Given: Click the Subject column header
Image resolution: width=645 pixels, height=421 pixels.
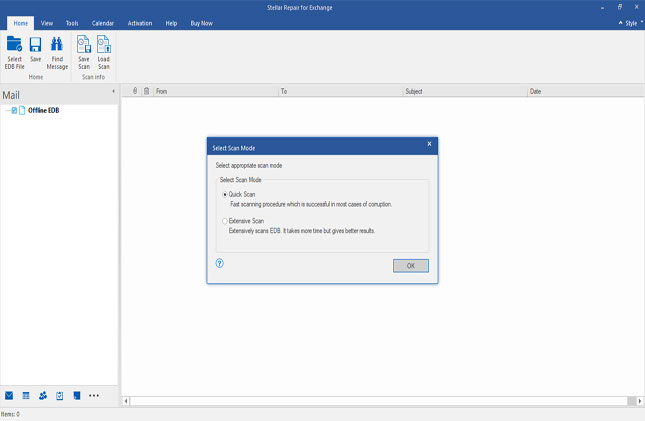Looking at the screenshot, I should point(414,91).
